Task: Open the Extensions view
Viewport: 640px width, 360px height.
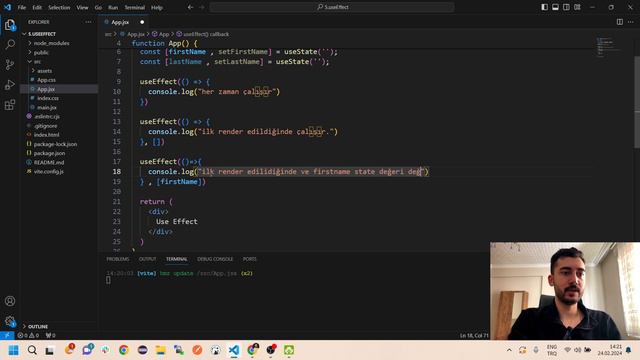Action: [10, 105]
